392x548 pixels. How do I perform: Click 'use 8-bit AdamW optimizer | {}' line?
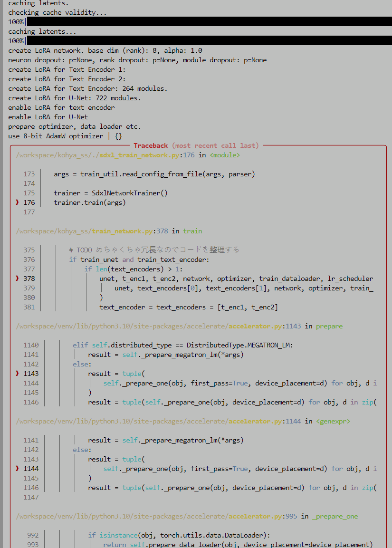point(65,136)
